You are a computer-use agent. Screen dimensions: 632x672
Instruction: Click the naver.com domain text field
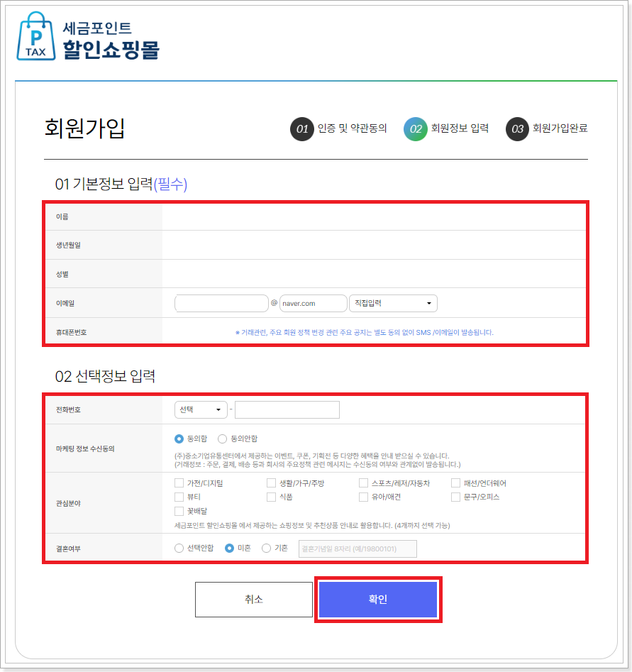click(x=314, y=303)
